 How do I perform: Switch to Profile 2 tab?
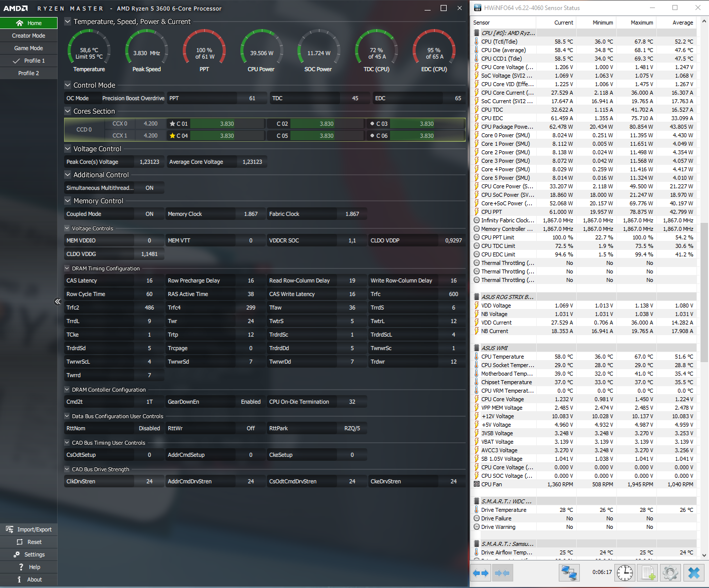29,73
